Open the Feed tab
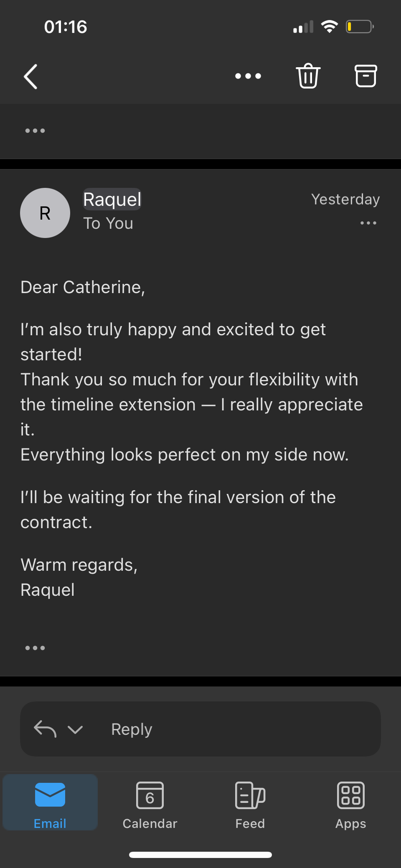 [250, 805]
